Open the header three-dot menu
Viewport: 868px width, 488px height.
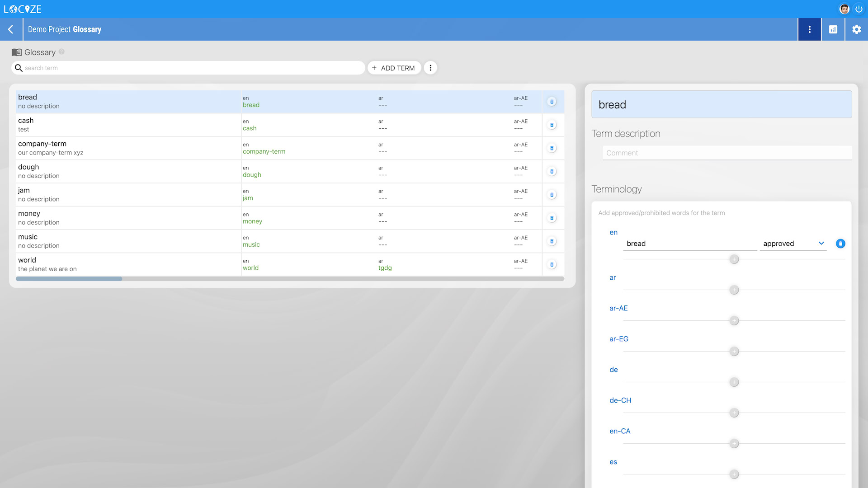[809, 29]
